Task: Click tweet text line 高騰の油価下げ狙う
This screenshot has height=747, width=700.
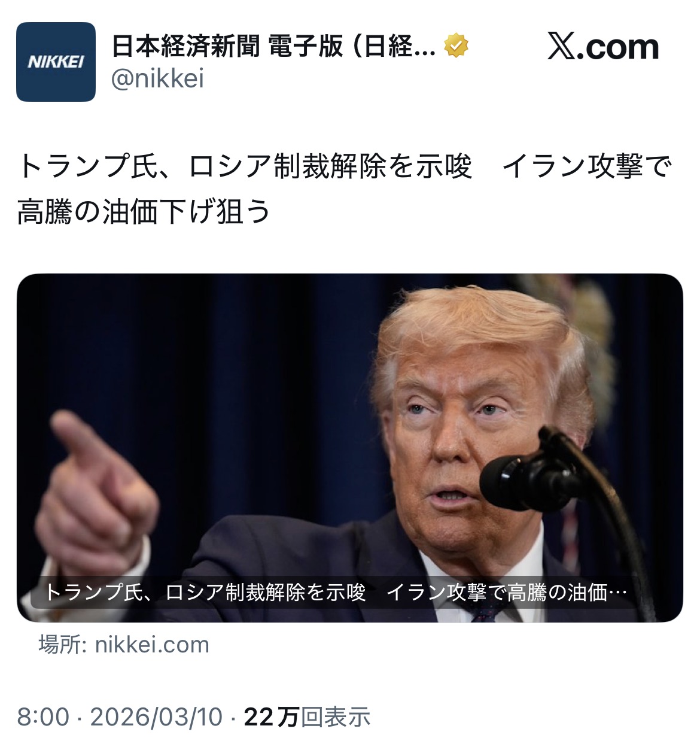Action: pyautogui.click(x=144, y=211)
